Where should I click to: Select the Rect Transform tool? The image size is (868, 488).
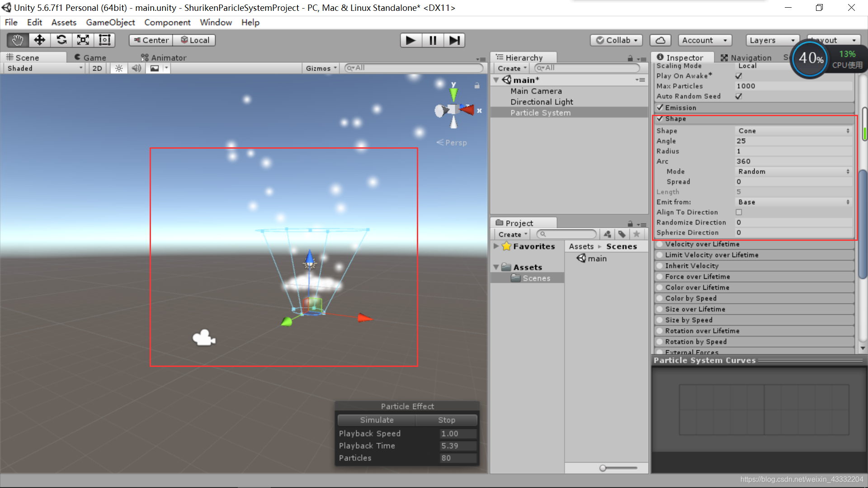pyautogui.click(x=104, y=40)
